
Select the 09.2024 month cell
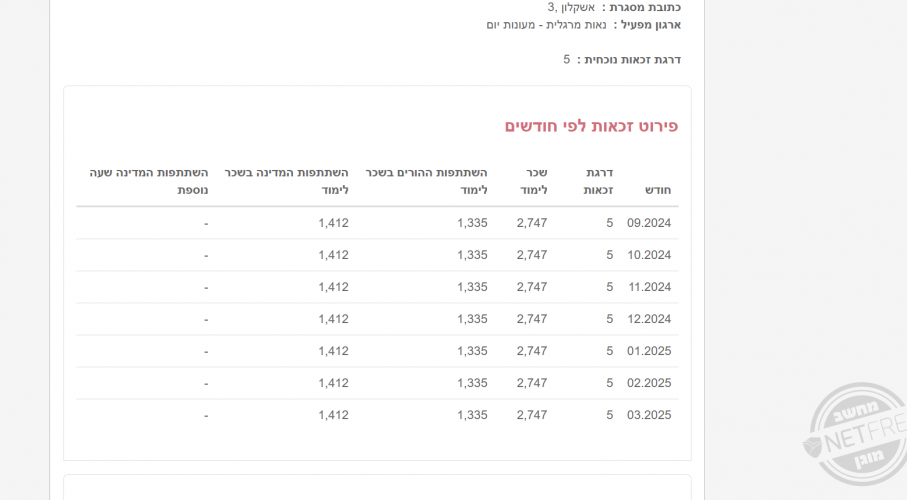click(649, 223)
